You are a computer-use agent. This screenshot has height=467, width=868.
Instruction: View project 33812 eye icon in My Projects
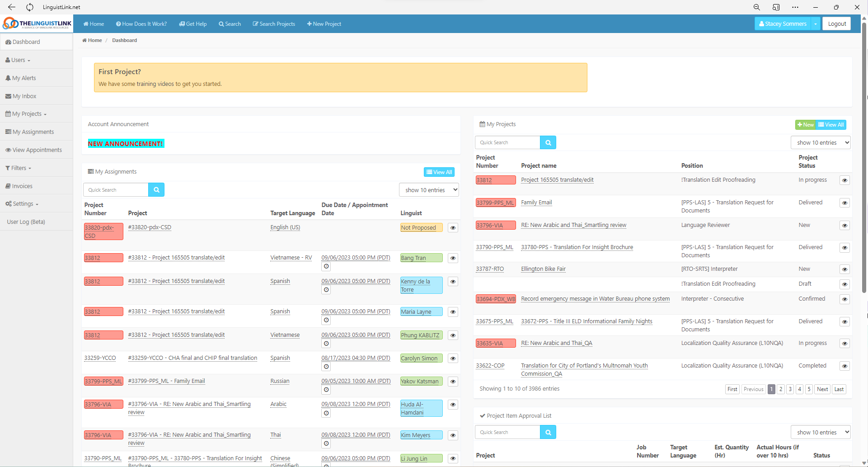845,180
